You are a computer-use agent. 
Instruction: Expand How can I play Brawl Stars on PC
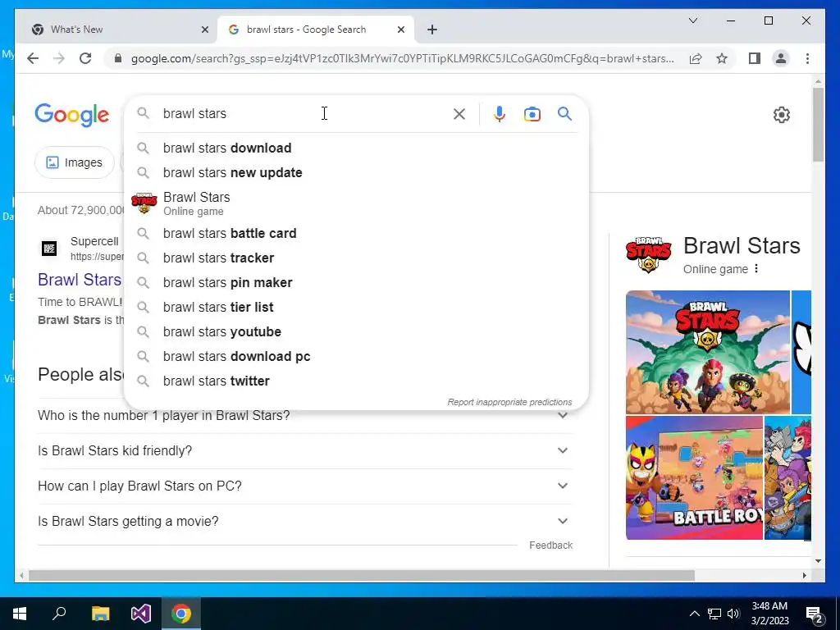(x=305, y=486)
